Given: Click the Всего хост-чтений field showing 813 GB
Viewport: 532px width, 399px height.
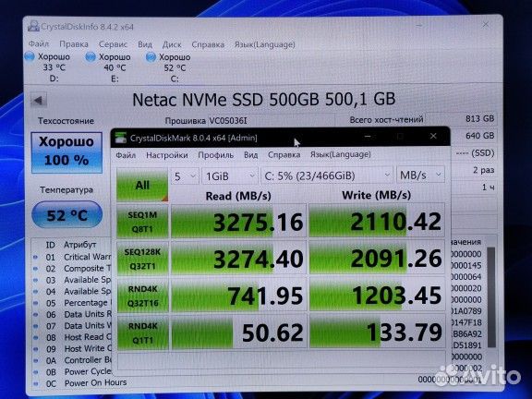Looking at the screenshot, I should pos(461,119).
